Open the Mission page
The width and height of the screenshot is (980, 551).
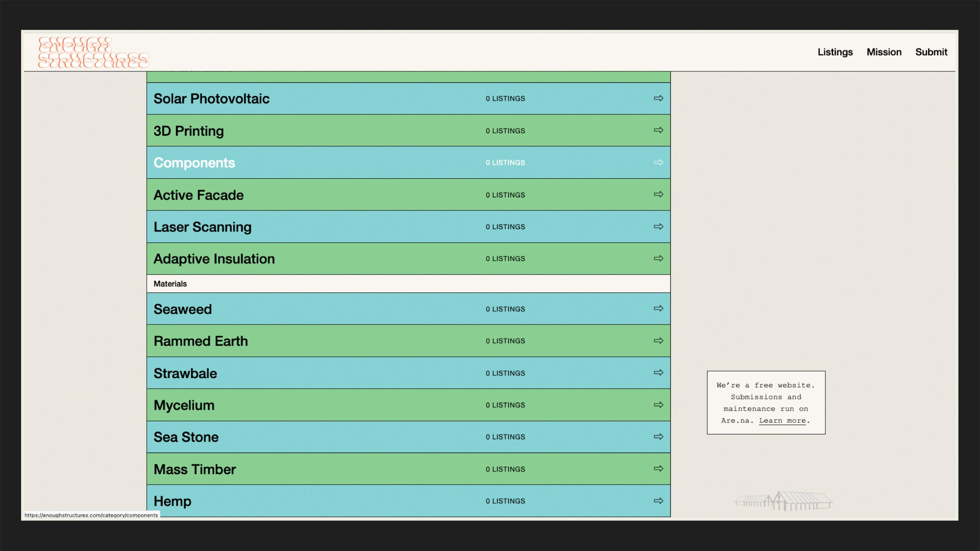(x=884, y=52)
